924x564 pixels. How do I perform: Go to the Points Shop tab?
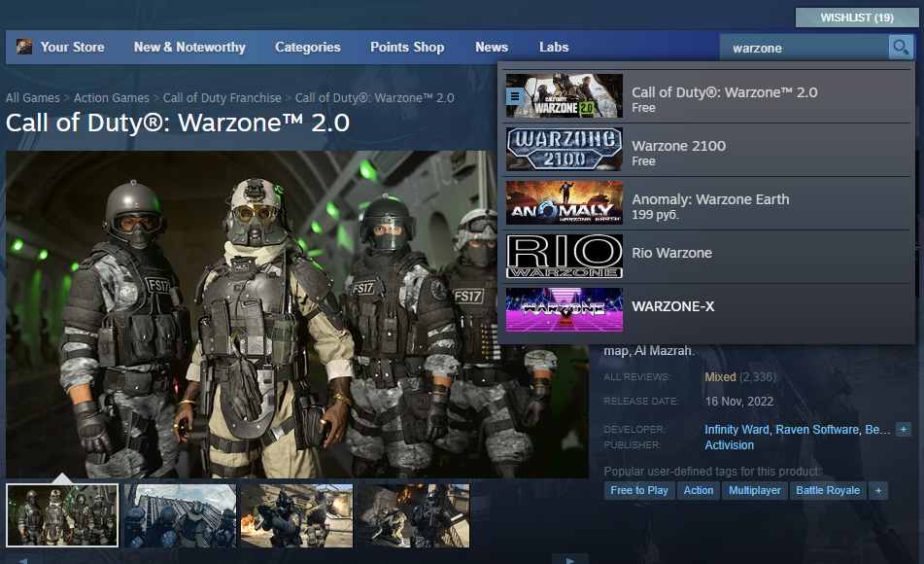coord(407,47)
